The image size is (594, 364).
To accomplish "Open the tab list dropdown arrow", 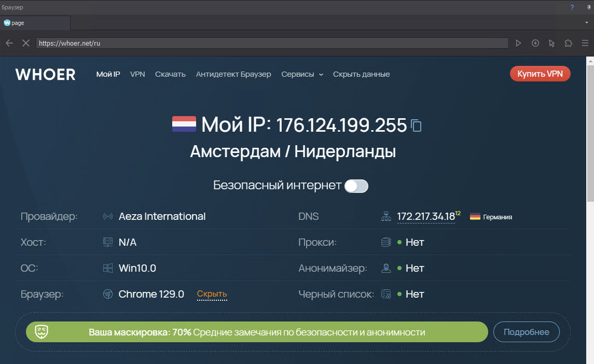I will point(586,23).
